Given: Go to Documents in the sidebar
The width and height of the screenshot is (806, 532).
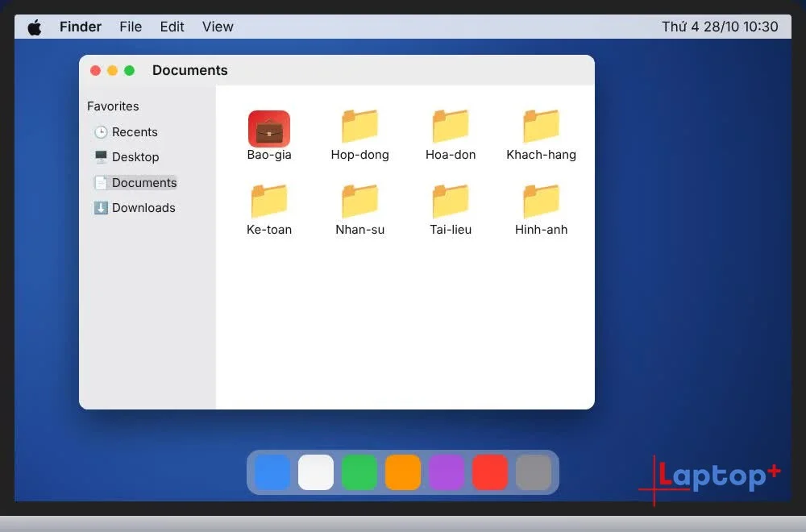Looking at the screenshot, I should [135, 182].
